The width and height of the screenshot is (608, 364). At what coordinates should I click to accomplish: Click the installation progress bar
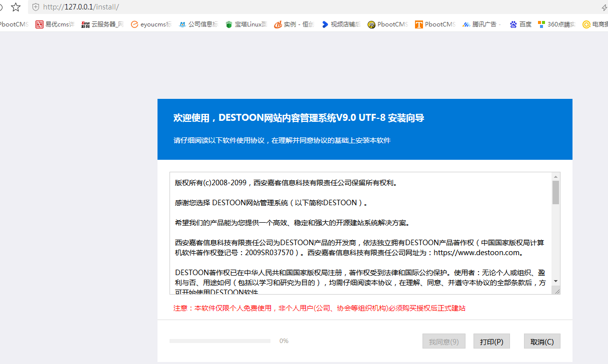tap(220, 341)
